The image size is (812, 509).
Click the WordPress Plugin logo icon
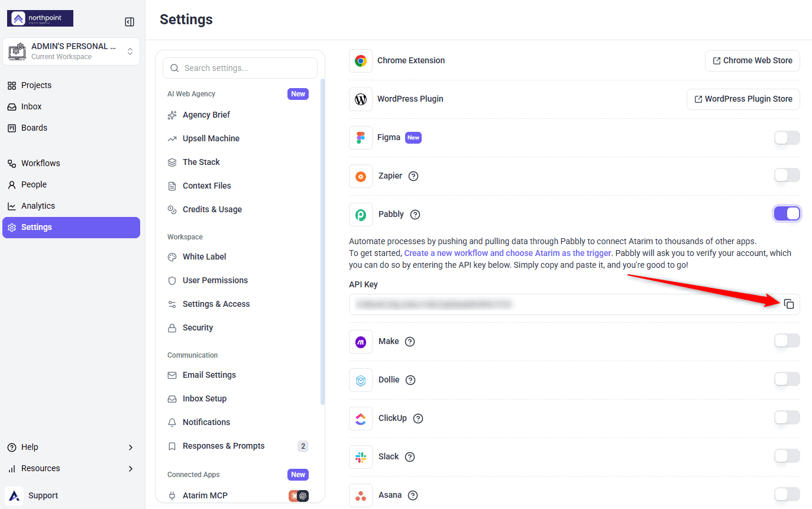pos(361,99)
